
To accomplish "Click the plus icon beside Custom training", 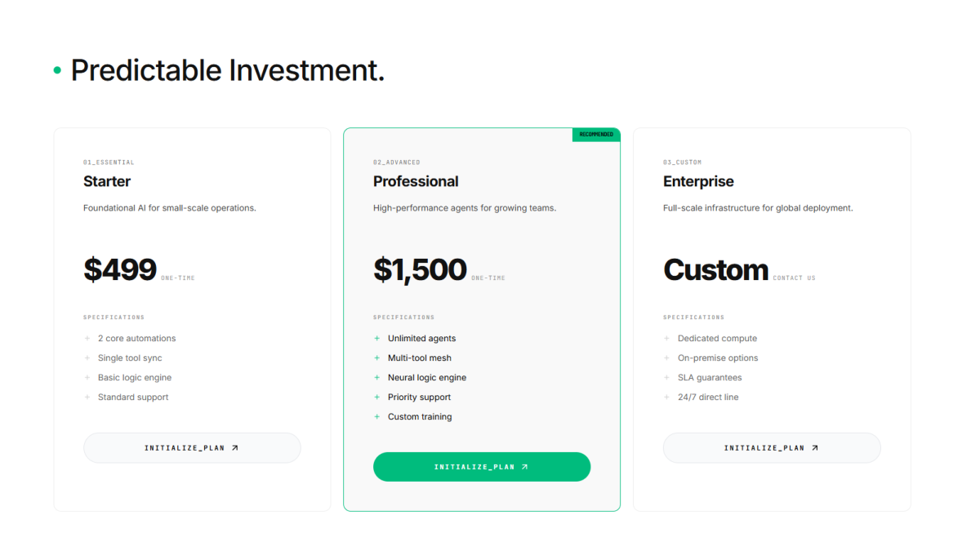I will (x=377, y=416).
